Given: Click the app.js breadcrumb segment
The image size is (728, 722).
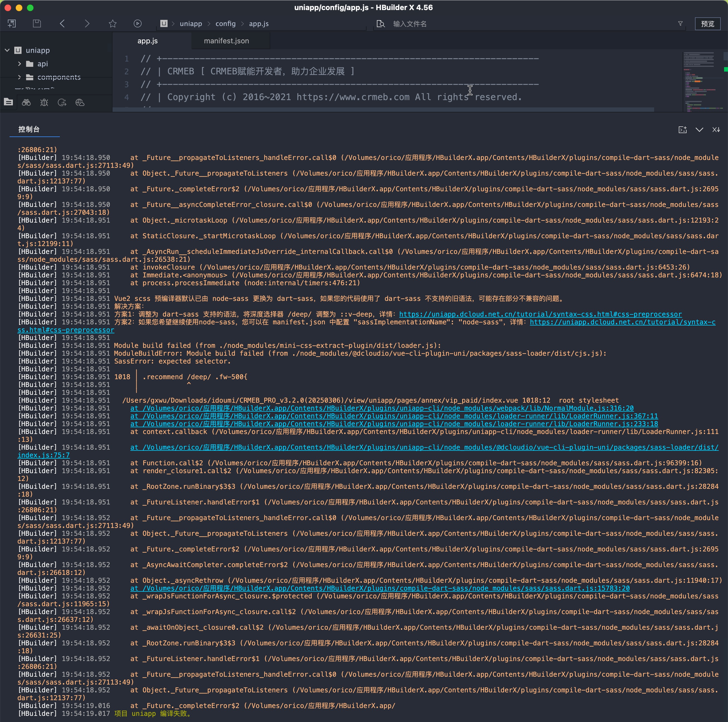Looking at the screenshot, I should click(259, 23).
